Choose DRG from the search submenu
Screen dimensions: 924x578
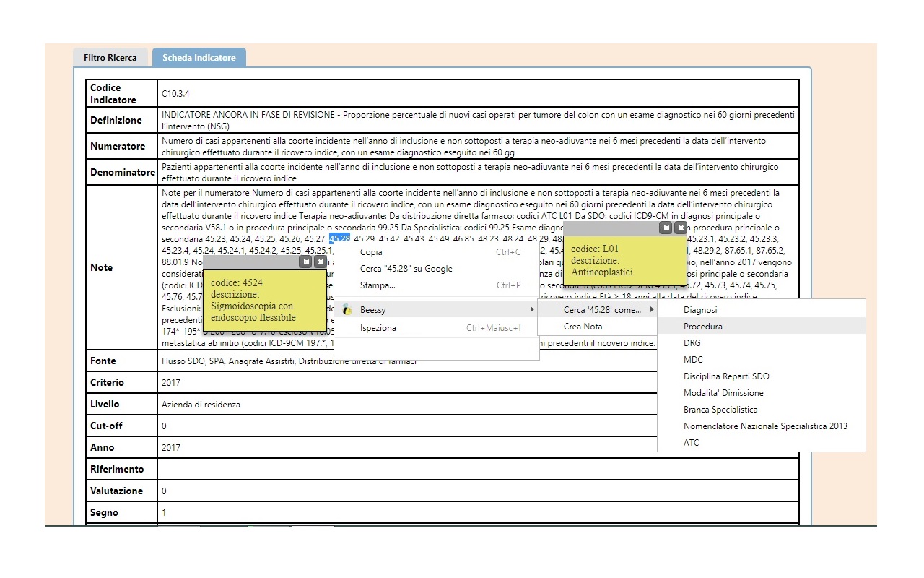[762, 343]
